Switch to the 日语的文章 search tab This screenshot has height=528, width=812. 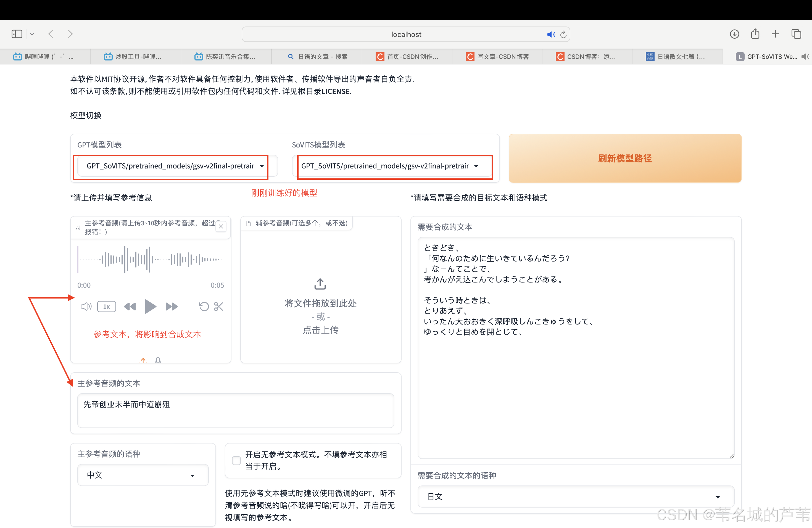(x=317, y=57)
